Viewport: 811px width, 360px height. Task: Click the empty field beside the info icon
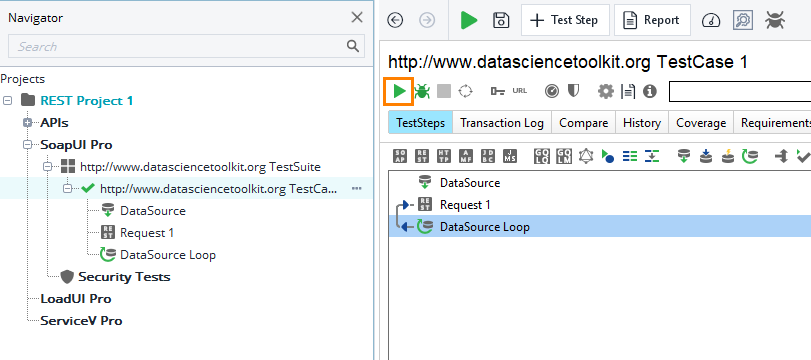[740, 92]
